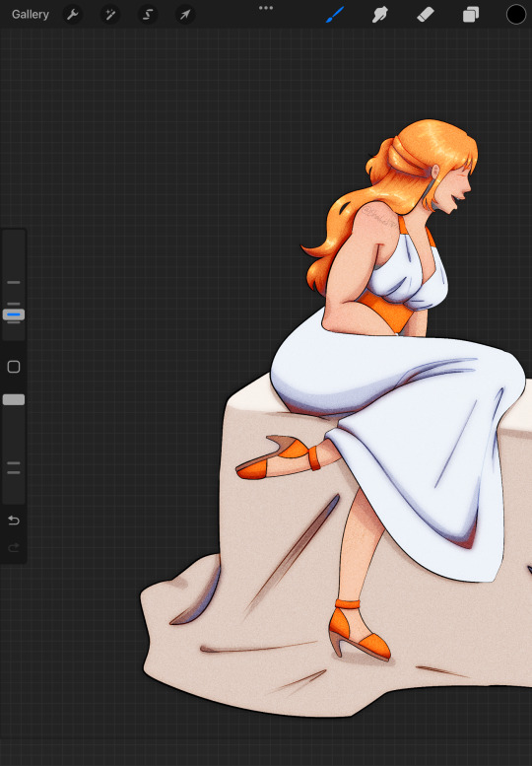Image resolution: width=532 pixels, height=766 pixels.
Task: Undo the last stroke
Action: click(14, 521)
